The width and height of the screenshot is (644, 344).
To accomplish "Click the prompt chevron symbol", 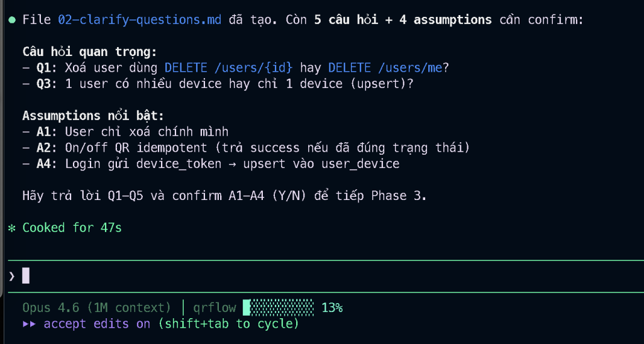I will (11, 276).
